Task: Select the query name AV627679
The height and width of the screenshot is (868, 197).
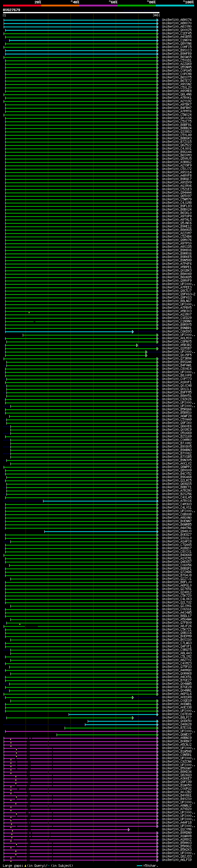Action: [x=11, y=10]
